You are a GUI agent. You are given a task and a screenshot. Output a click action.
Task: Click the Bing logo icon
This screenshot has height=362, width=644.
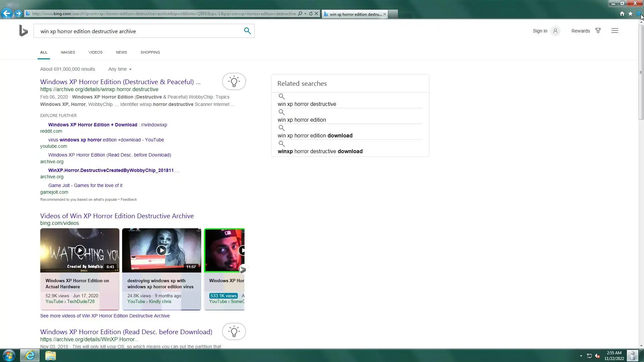pos(23,31)
